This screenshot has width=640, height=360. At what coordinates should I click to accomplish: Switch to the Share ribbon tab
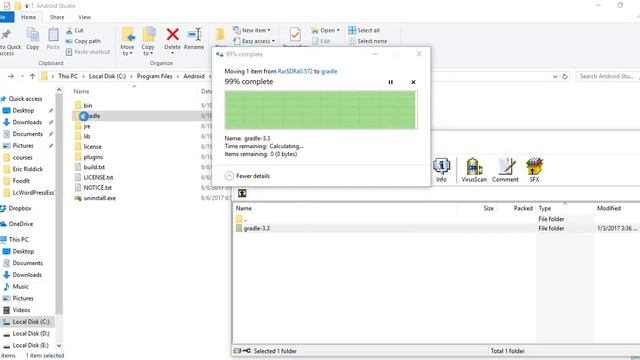tap(57, 17)
